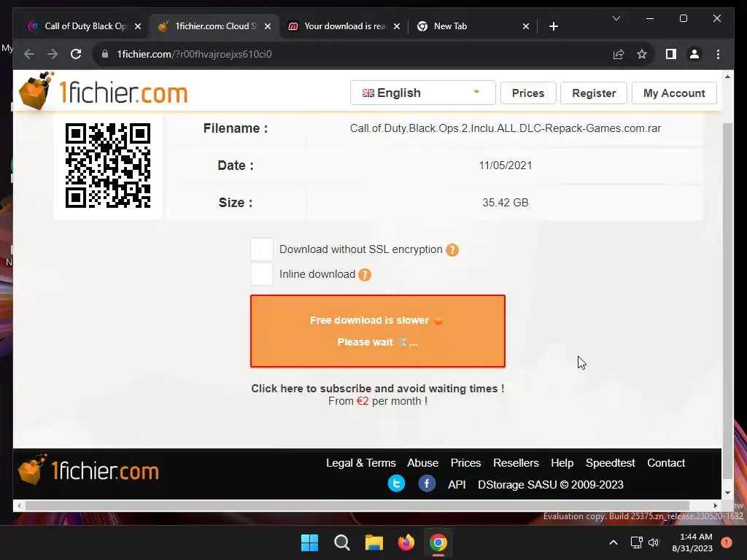Show hidden system tray icons
The width and height of the screenshot is (747, 560).
tap(613, 542)
